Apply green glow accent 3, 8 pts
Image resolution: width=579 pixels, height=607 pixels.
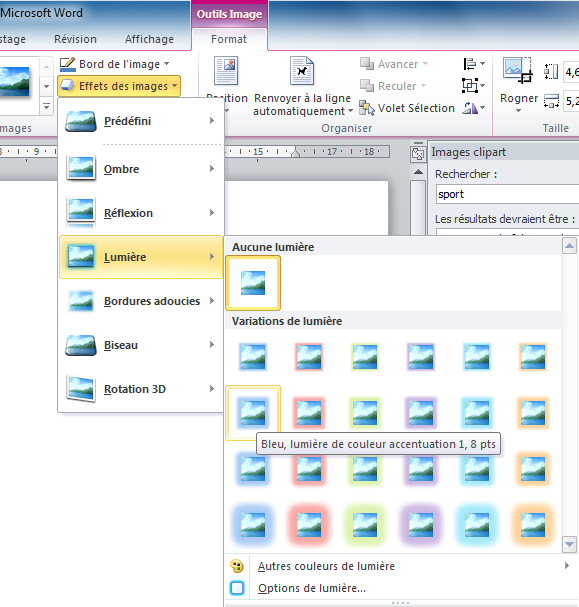coord(365,413)
